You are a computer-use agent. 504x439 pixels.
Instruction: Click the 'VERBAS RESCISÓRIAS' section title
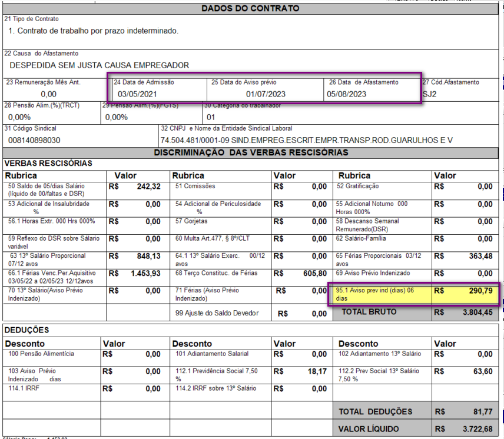click(x=48, y=164)
